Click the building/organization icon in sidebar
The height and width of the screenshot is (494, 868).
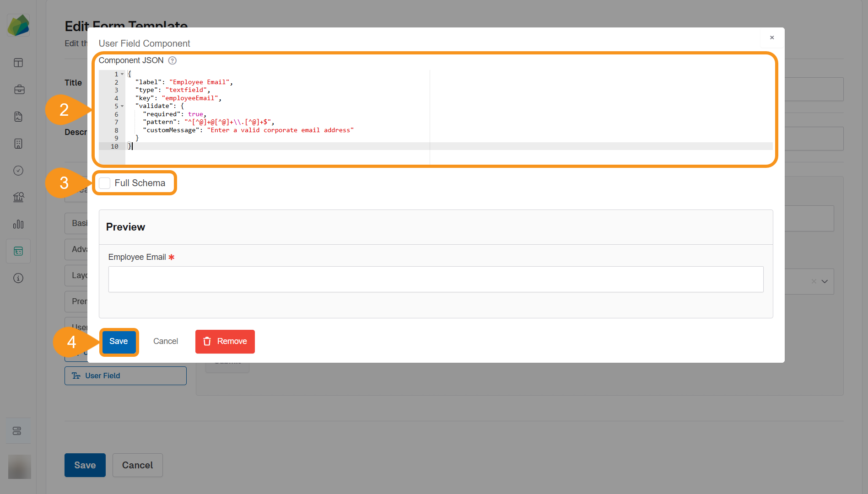(x=18, y=144)
